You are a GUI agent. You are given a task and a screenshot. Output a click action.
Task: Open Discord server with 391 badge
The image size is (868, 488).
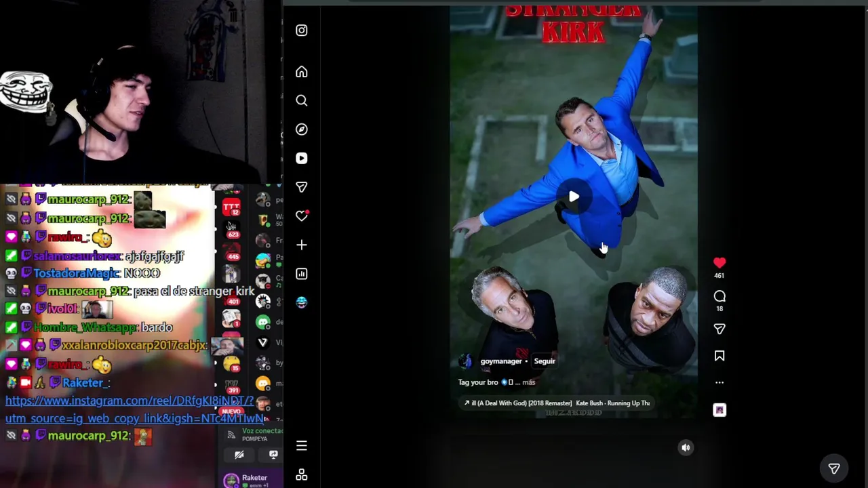click(x=231, y=384)
